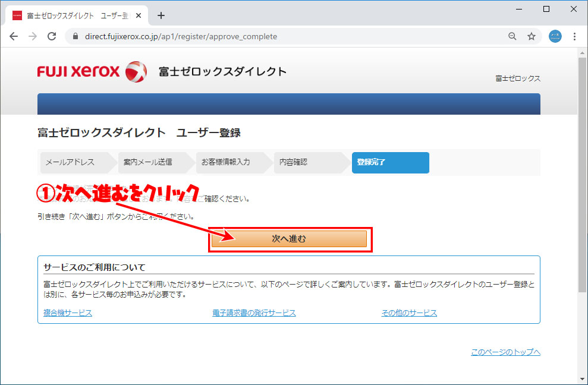Image resolution: width=588 pixels, height=385 pixels.
Task: Bookmark this page with the star icon
Action: pos(532,36)
